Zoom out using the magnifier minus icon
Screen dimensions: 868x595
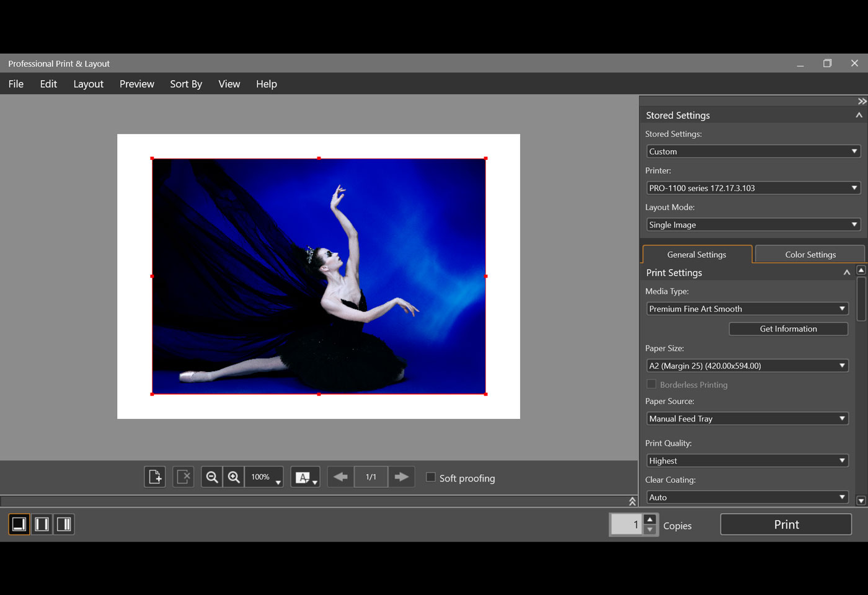pos(211,477)
